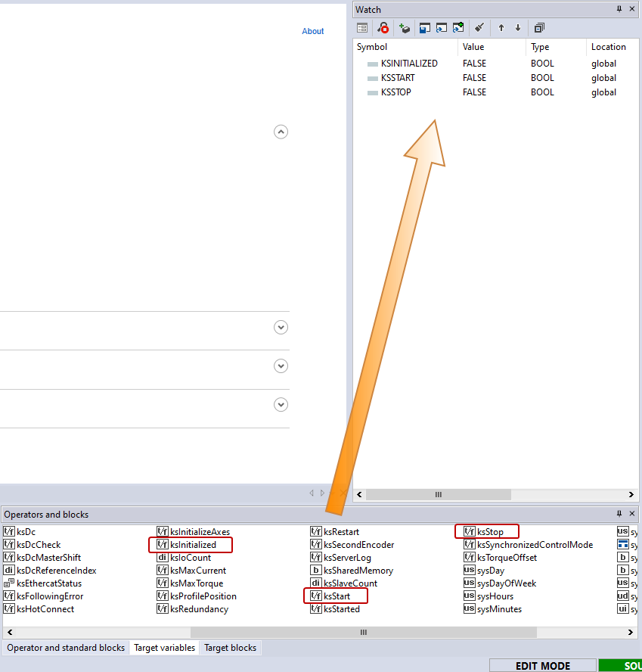Open the Target blocks tab
The width and height of the screenshot is (642, 672).
(x=230, y=648)
